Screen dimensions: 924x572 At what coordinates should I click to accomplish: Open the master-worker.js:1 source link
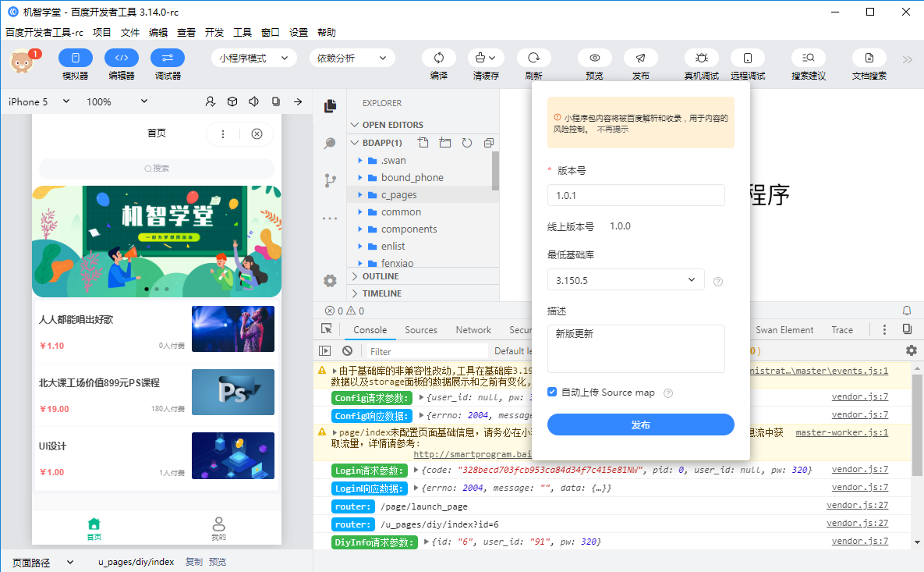841,432
